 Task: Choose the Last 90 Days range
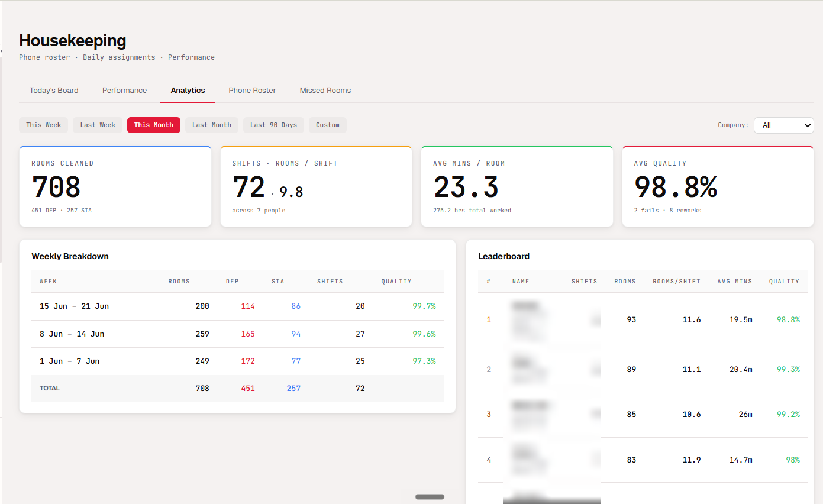(x=273, y=125)
